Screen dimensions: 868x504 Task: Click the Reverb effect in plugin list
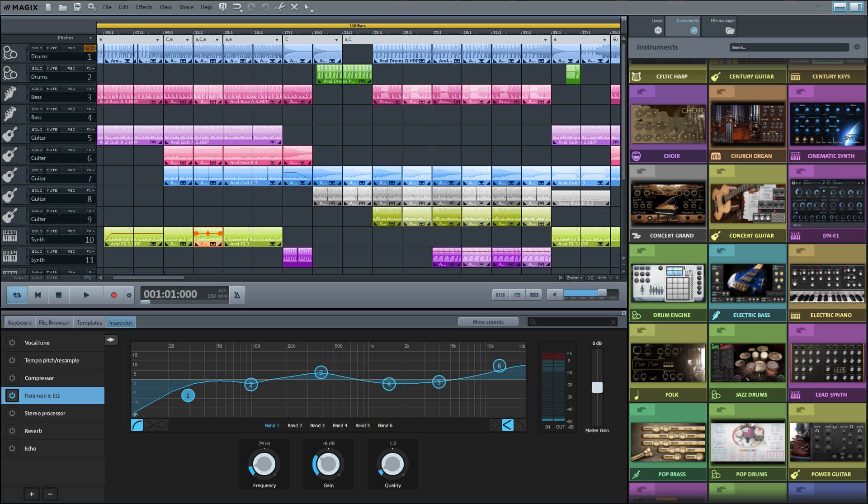point(32,430)
